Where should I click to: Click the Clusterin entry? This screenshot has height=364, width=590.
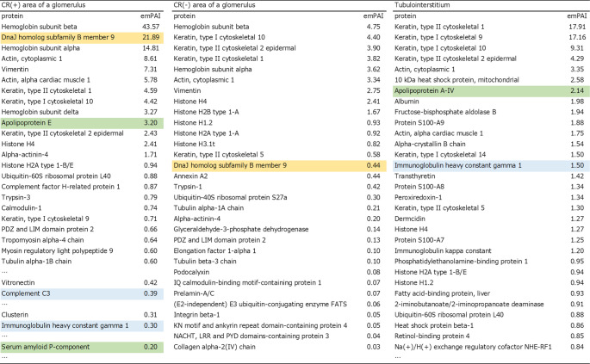(x=15, y=314)
